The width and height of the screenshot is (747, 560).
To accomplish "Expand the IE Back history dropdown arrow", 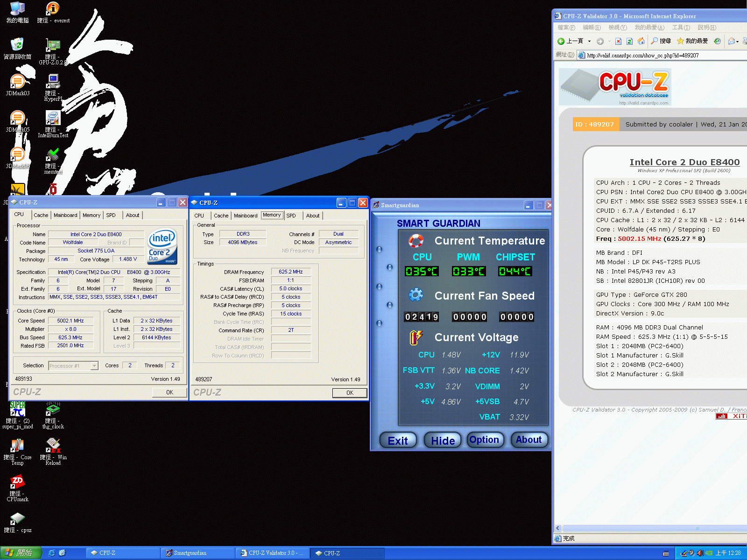I will coord(589,41).
